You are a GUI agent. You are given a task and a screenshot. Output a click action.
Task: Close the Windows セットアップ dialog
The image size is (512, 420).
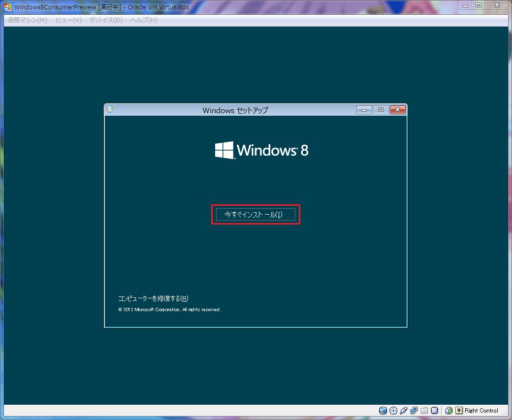[x=398, y=110]
